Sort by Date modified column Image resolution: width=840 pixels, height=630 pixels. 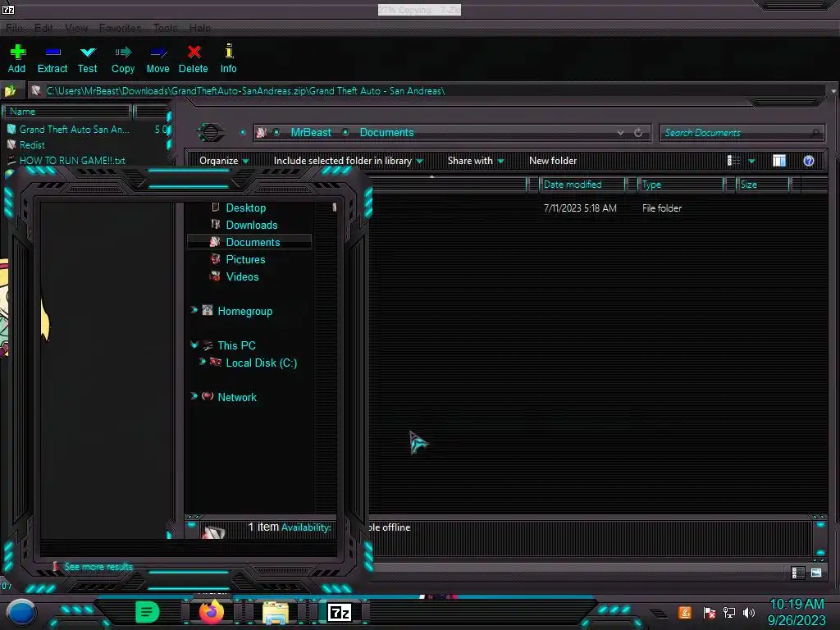coord(582,185)
